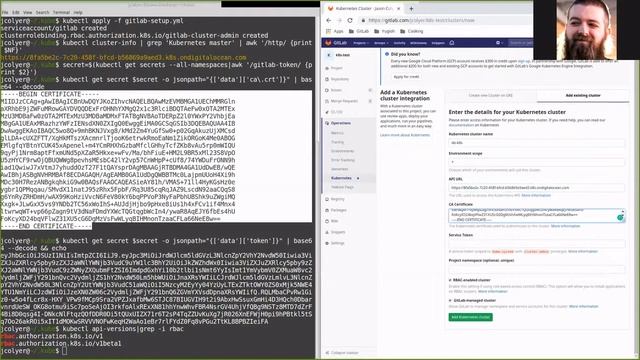This screenshot has width=640, height=360.
Task: Focus the Kubernetes cluster name field
Action: 537,143
